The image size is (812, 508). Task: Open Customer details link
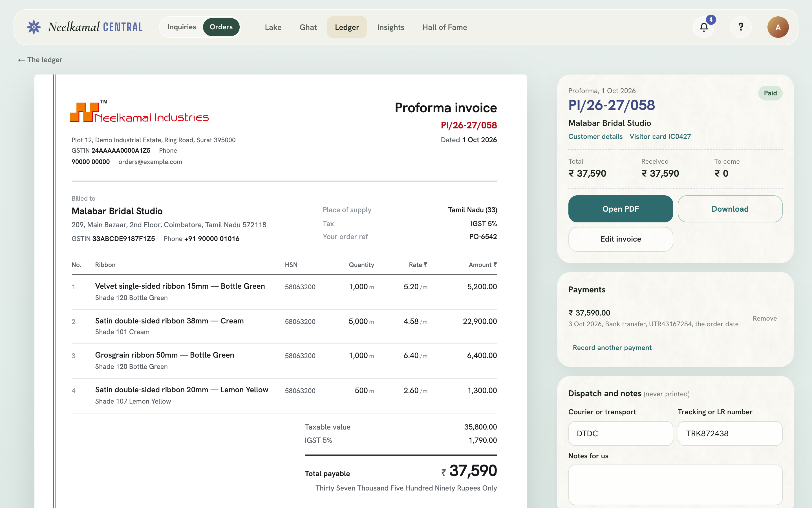click(x=595, y=136)
